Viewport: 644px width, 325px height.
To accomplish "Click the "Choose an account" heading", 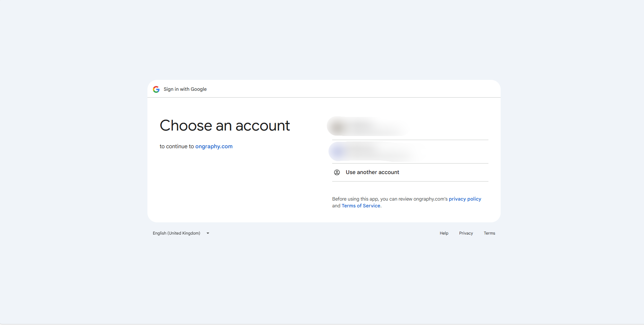I will tap(225, 125).
